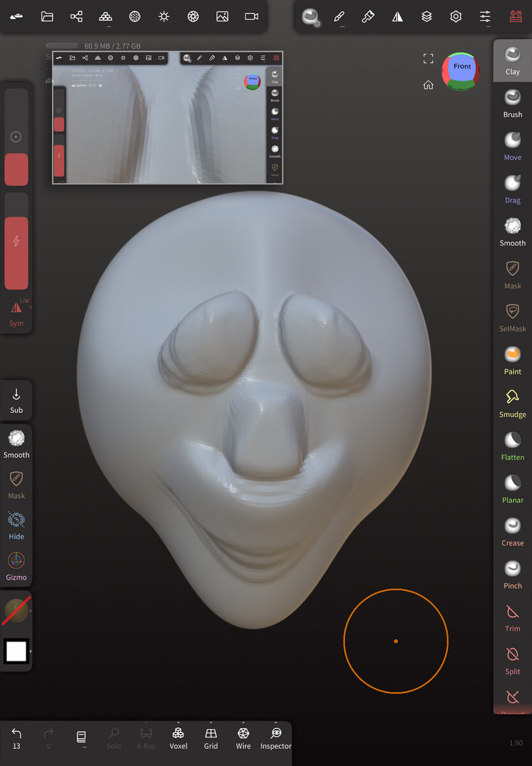Screen dimensions: 532x766
Task: Open the Nomad logo menu
Action: (17, 17)
